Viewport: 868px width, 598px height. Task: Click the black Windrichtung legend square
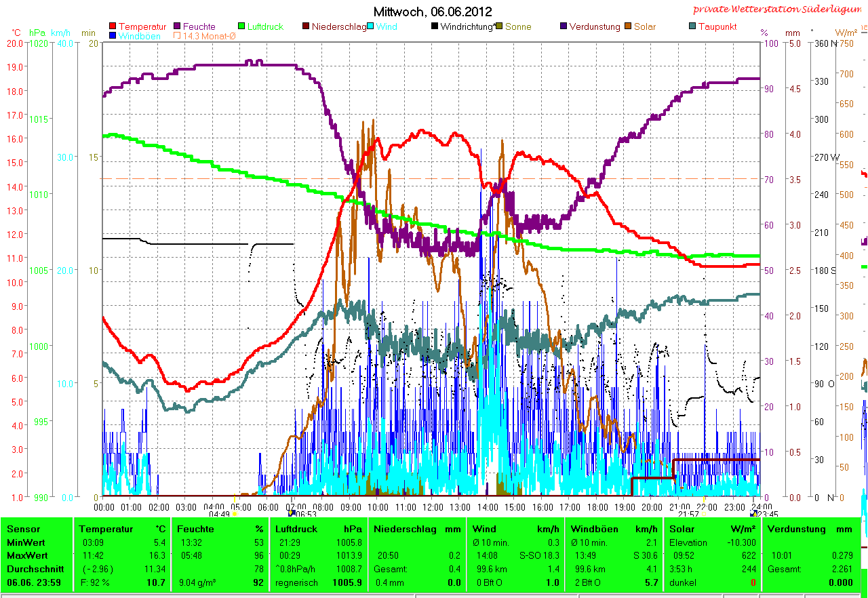(435, 26)
